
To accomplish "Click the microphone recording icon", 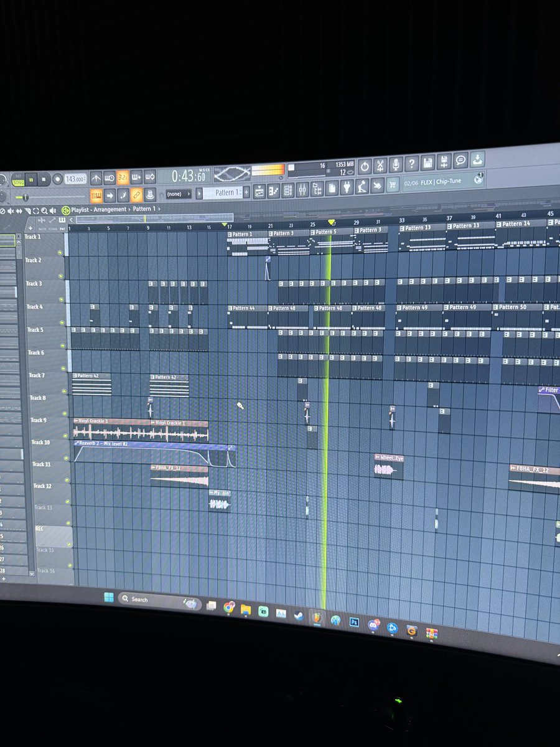I will tap(396, 165).
